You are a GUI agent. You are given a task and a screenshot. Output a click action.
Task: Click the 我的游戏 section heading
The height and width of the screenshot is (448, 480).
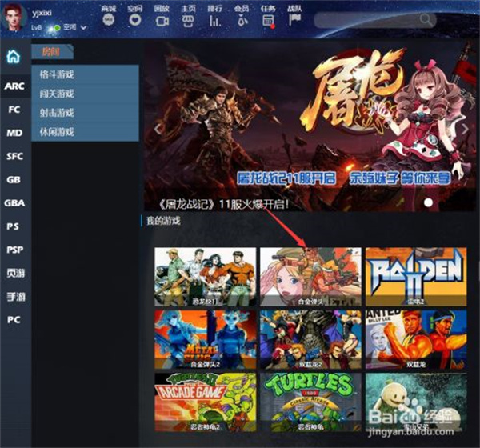pyautogui.click(x=163, y=221)
